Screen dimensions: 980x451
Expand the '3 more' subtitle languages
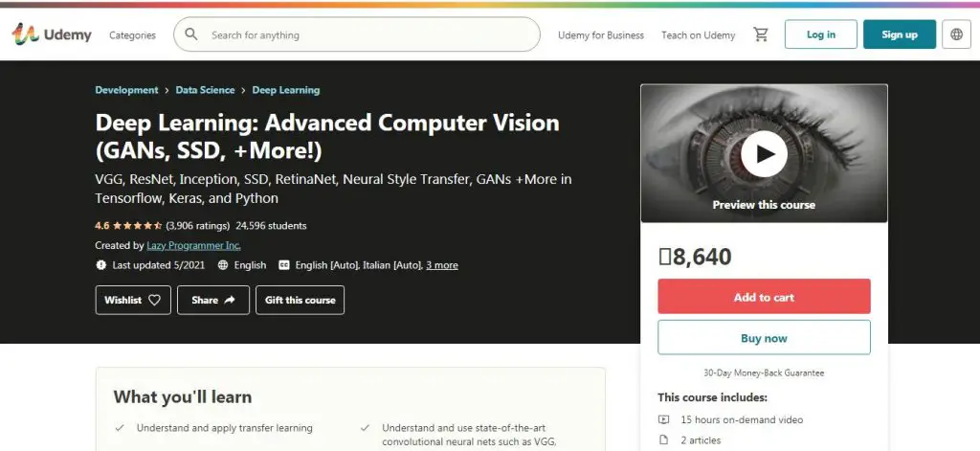pyautogui.click(x=442, y=265)
